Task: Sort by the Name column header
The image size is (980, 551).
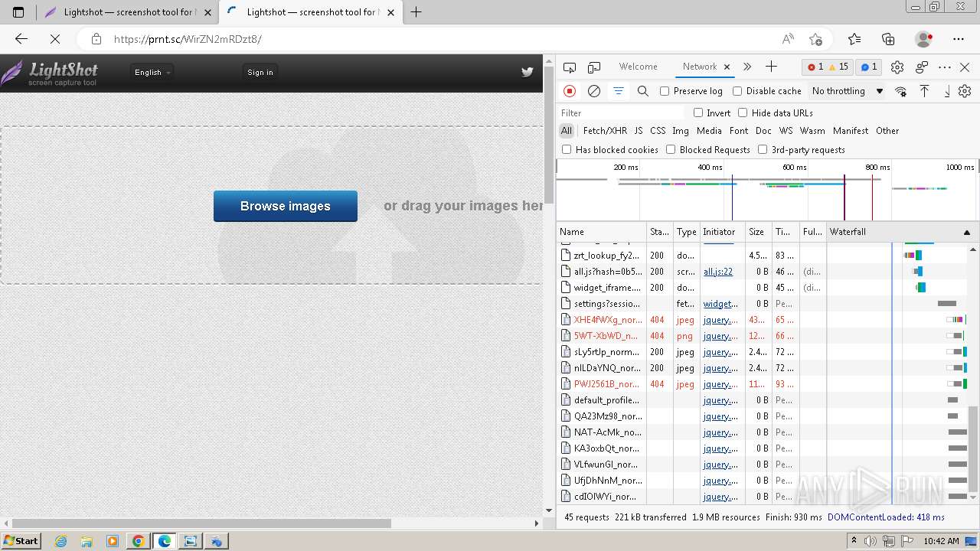Action: pyautogui.click(x=601, y=232)
